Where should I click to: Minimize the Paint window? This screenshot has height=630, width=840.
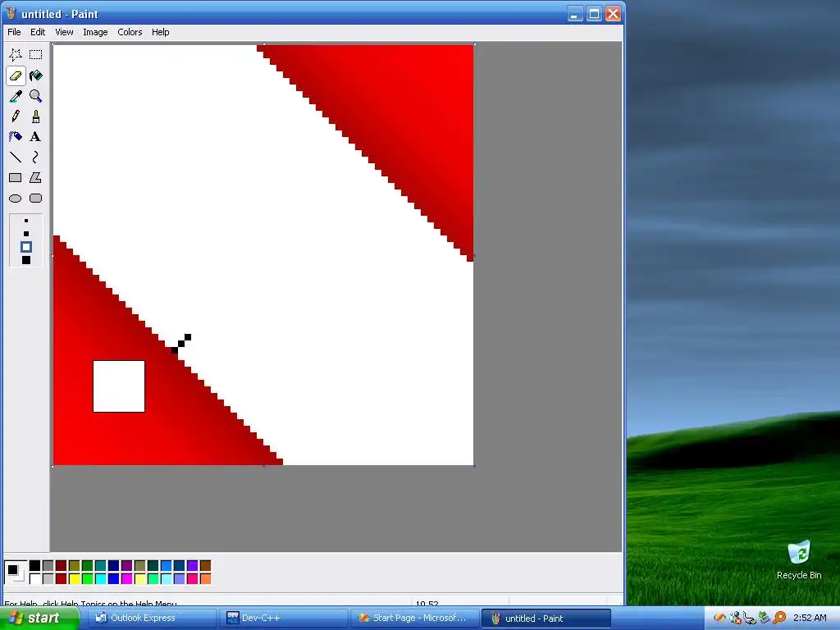(575, 13)
